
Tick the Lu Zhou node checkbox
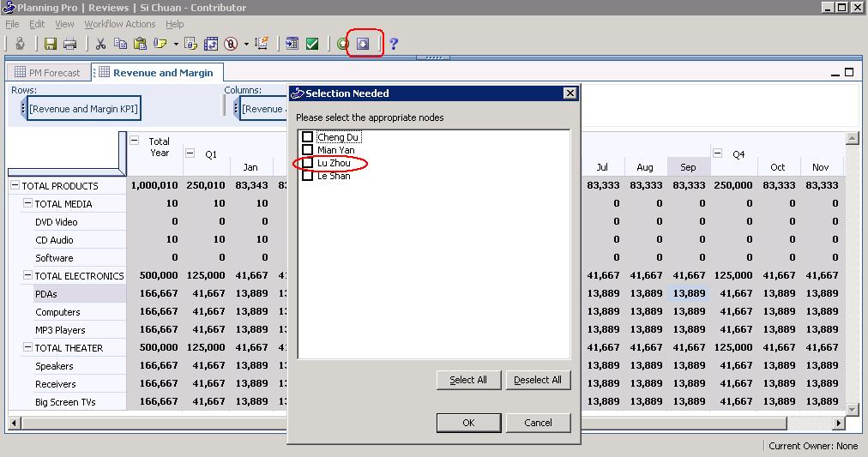[x=307, y=163]
